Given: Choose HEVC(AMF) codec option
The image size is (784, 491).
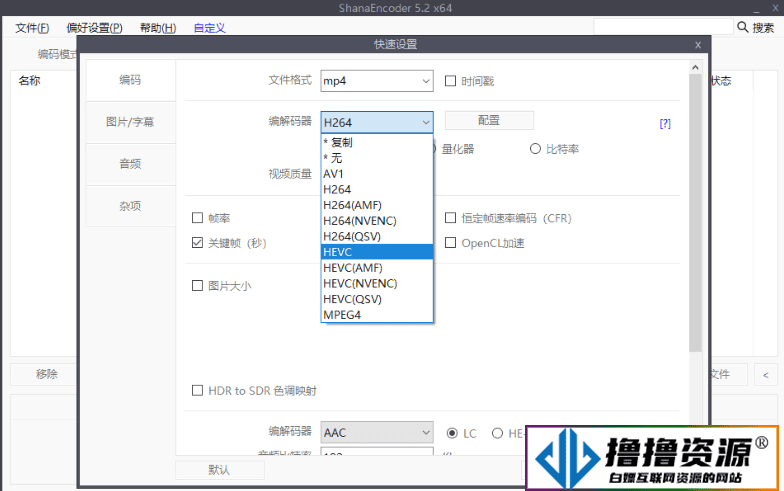Looking at the screenshot, I should coord(376,268).
